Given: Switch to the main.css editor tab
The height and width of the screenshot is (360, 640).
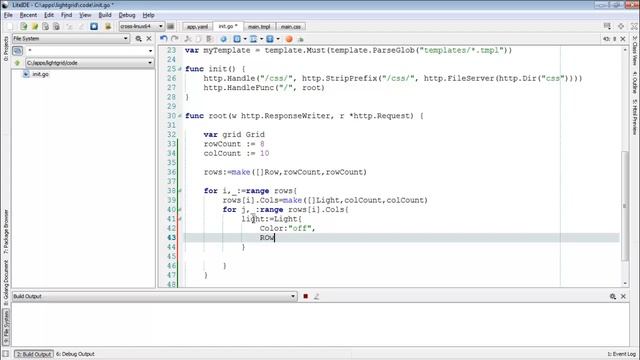Looking at the screenshot, I should (x=291, y=27).
